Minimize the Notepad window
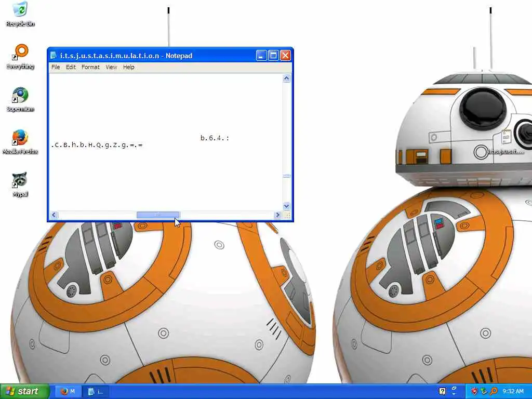 click(261, 55)
